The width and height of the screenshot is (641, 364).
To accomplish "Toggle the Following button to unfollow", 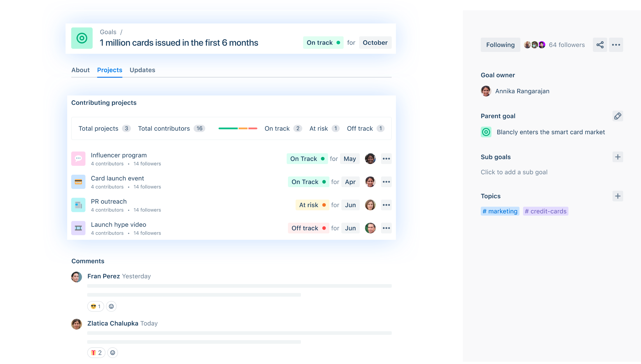I will [500, 45].
